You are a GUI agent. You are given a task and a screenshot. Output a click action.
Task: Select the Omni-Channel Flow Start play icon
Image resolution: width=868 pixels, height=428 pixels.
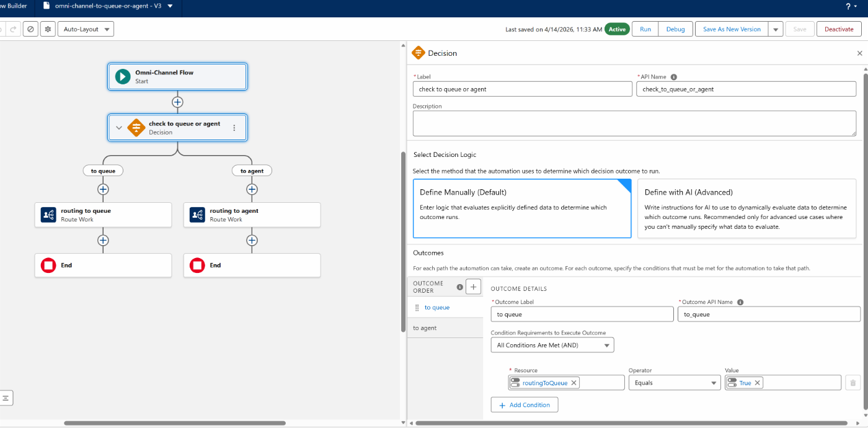pyautogui.click(x=123, y=76)
